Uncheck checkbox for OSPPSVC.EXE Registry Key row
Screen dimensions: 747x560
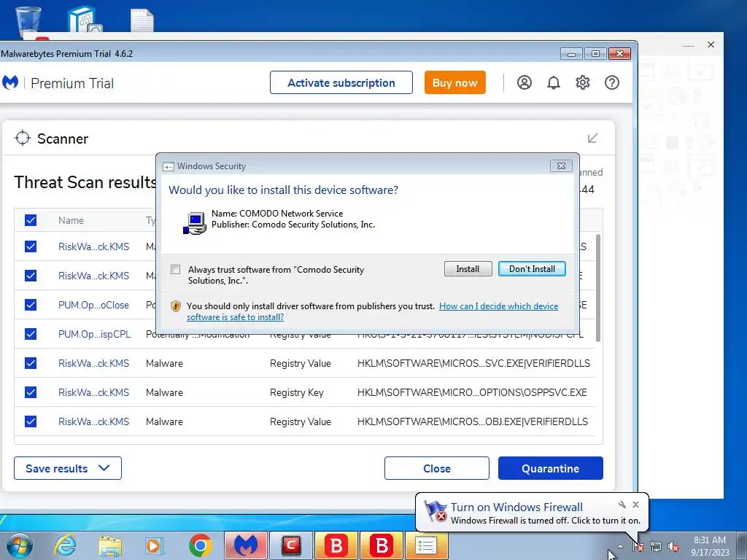tap(31, 392)
